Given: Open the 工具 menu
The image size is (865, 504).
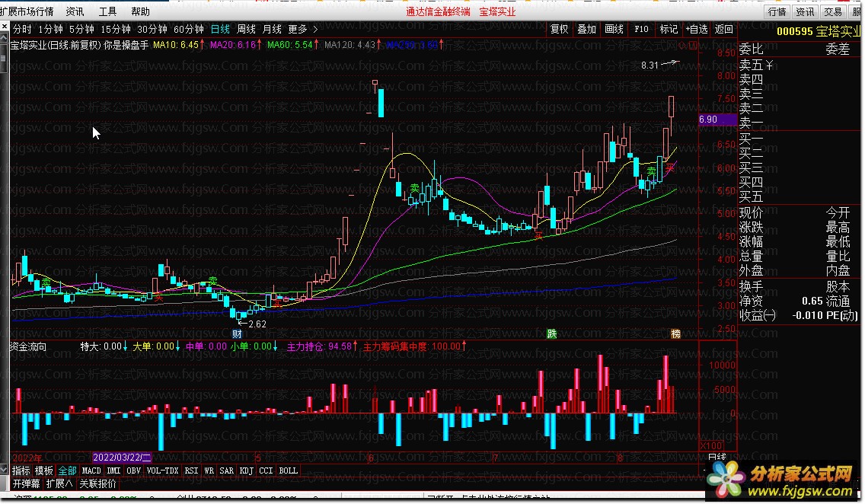Looking at the screenshot, I should click(x=107, y=11).
